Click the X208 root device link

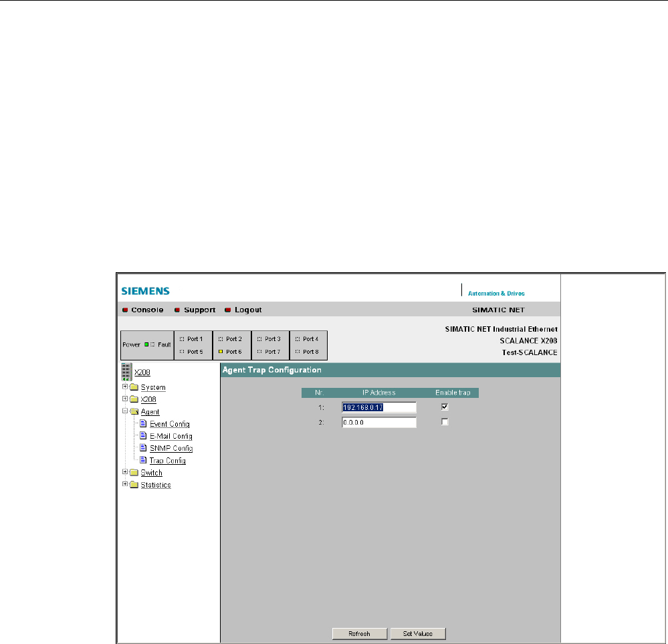pos(142,372)
